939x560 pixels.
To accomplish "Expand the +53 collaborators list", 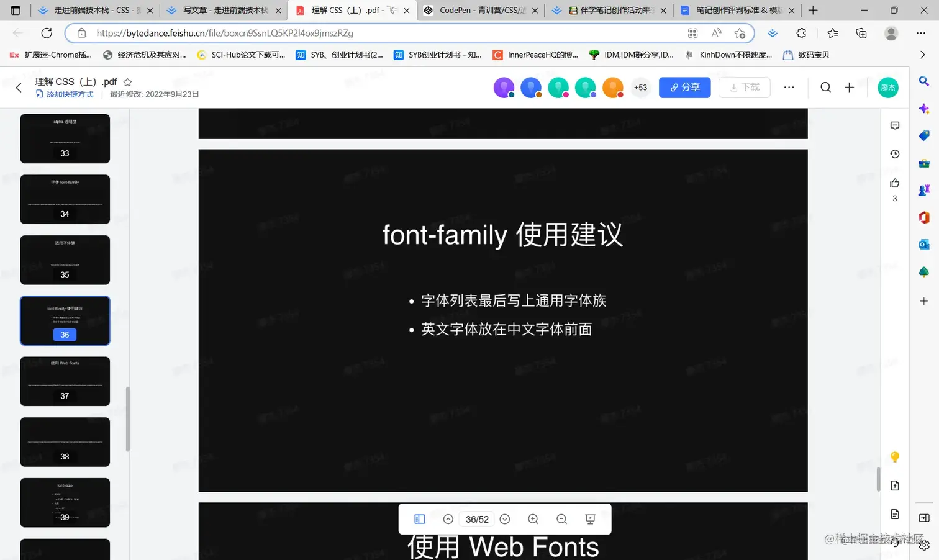I will point(640,88).
